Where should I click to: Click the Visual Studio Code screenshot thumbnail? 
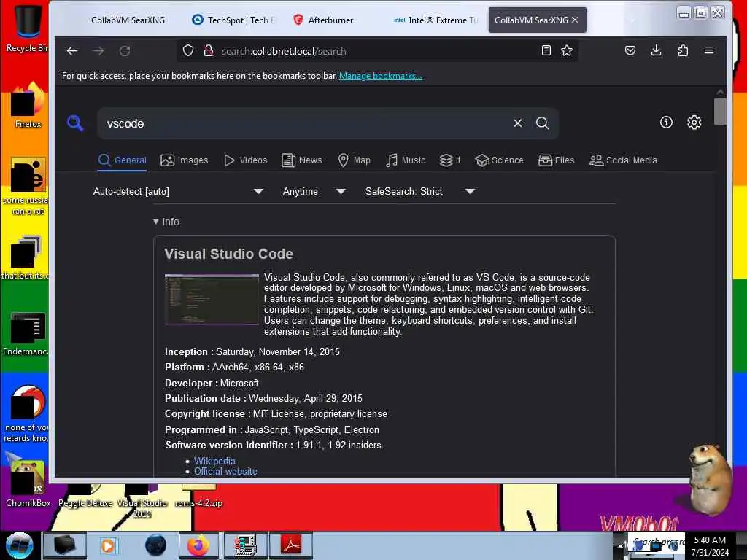tap(212, 300)
